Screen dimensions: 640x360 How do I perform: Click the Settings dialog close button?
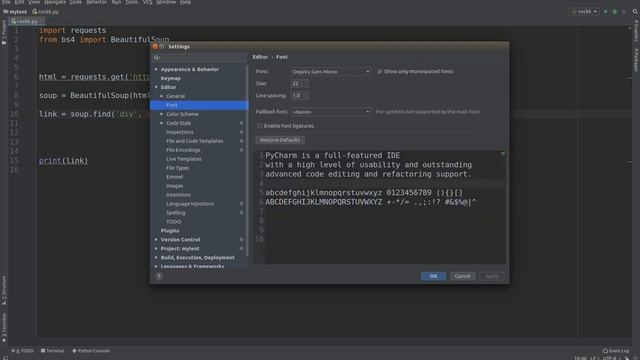pos(155,47)
